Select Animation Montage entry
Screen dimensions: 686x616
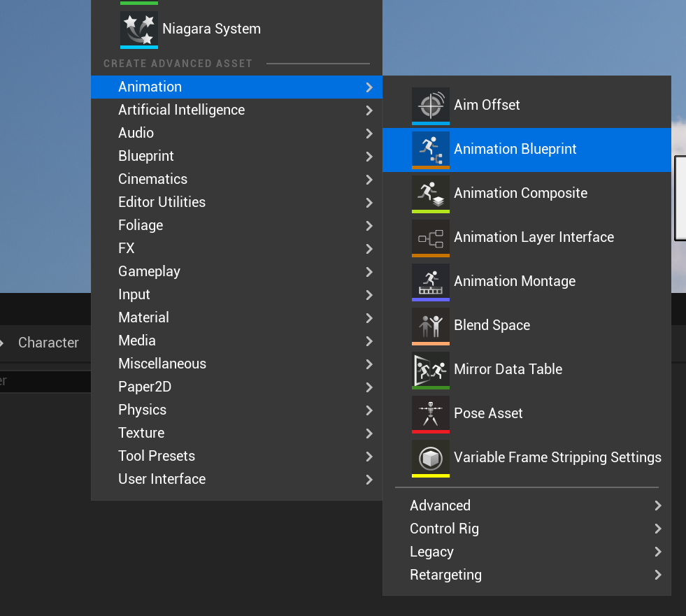[x=527, y=282]
